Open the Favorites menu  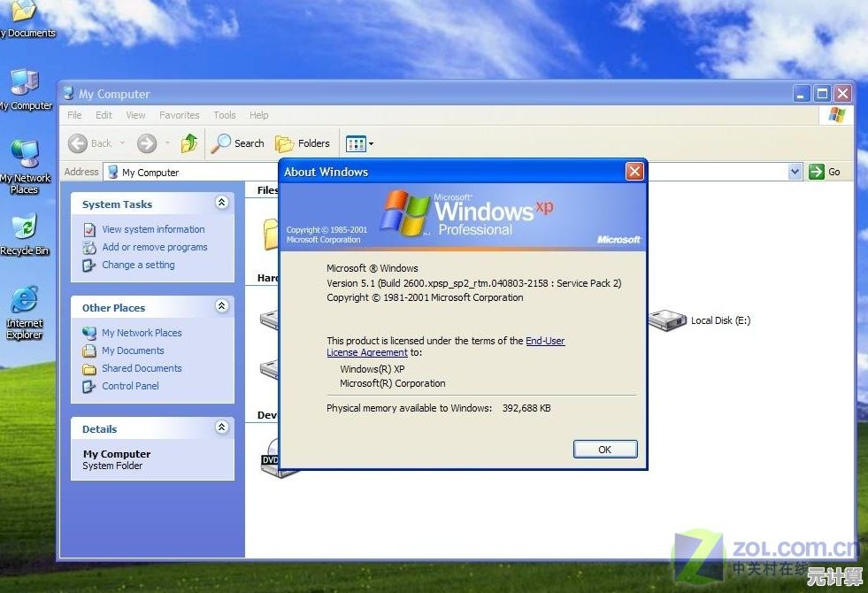[179, 115]
